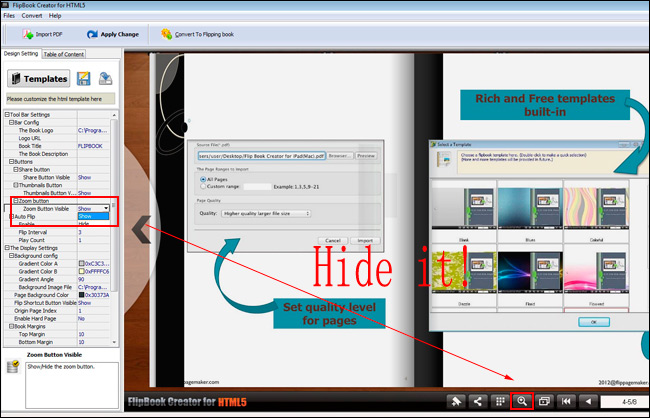Jump to first page icon
The width and height of the screenshot is (650, 418).
[566, 401]
